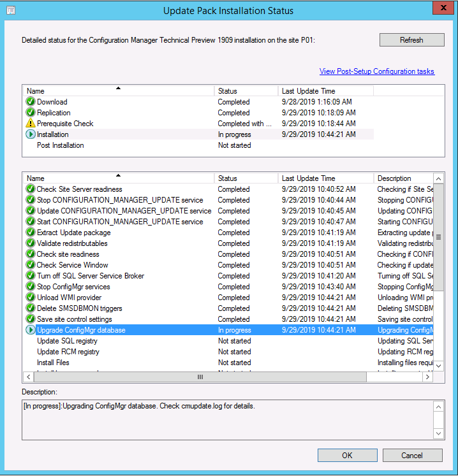Viewport: 458px width, 476px height.
Task: Click check icon for Start CONFIGURATION_MANAGER_UPDATE service
Action: pos(31,222)
